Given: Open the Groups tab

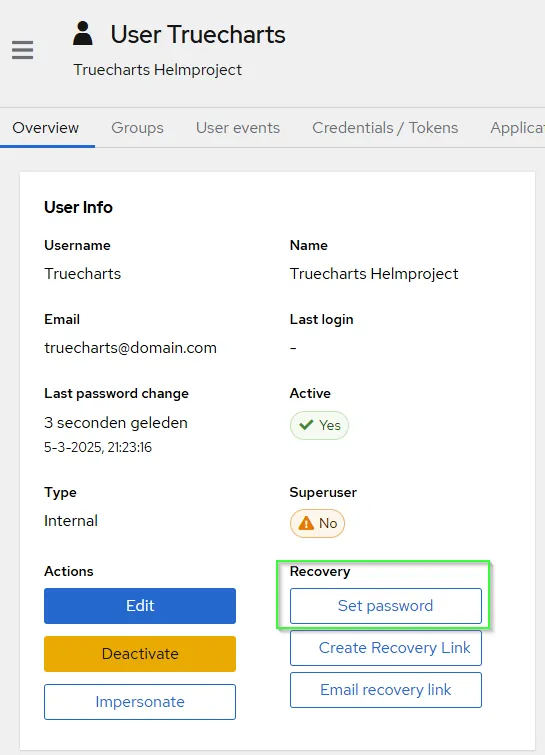Looking at the screenshot, I should pyautogui.click(x=137, y=128).
